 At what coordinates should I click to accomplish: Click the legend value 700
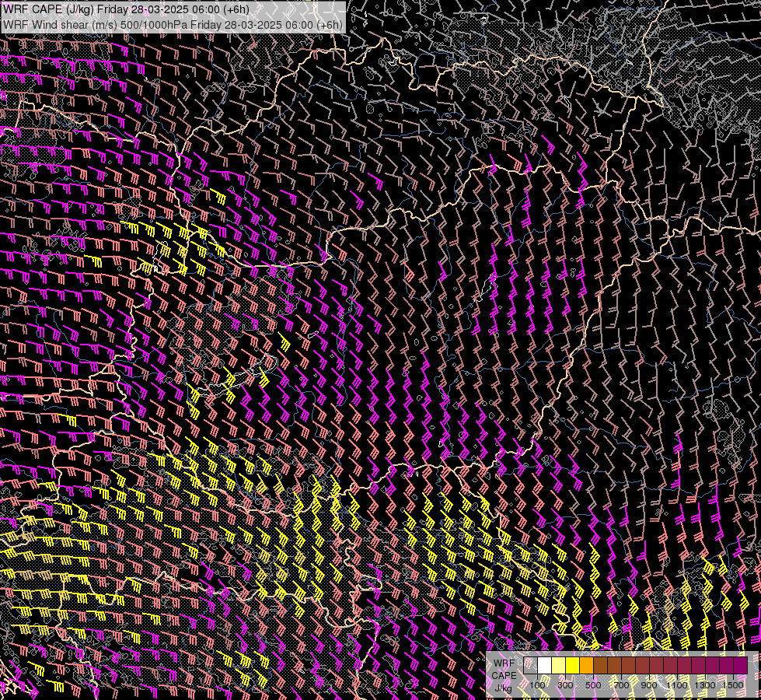click(621, 685)
